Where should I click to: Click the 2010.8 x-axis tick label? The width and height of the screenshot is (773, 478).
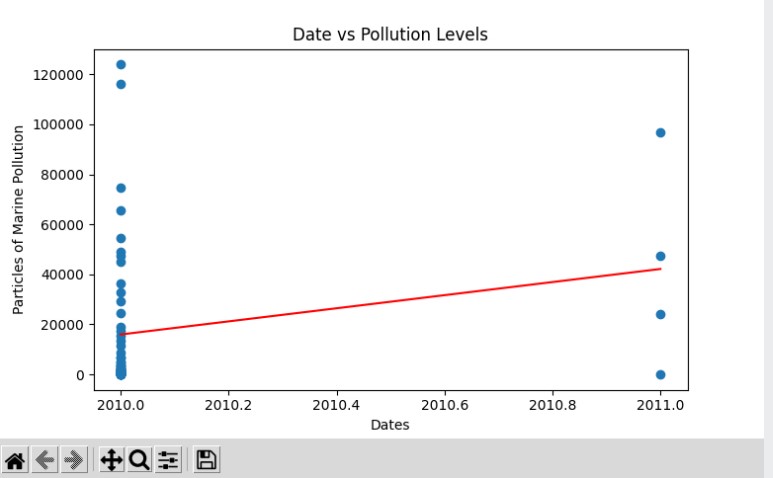(x=553, y=405)
